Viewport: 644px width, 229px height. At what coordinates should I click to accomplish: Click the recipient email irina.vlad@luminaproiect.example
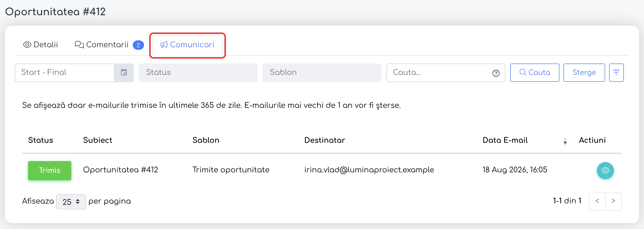369,170
